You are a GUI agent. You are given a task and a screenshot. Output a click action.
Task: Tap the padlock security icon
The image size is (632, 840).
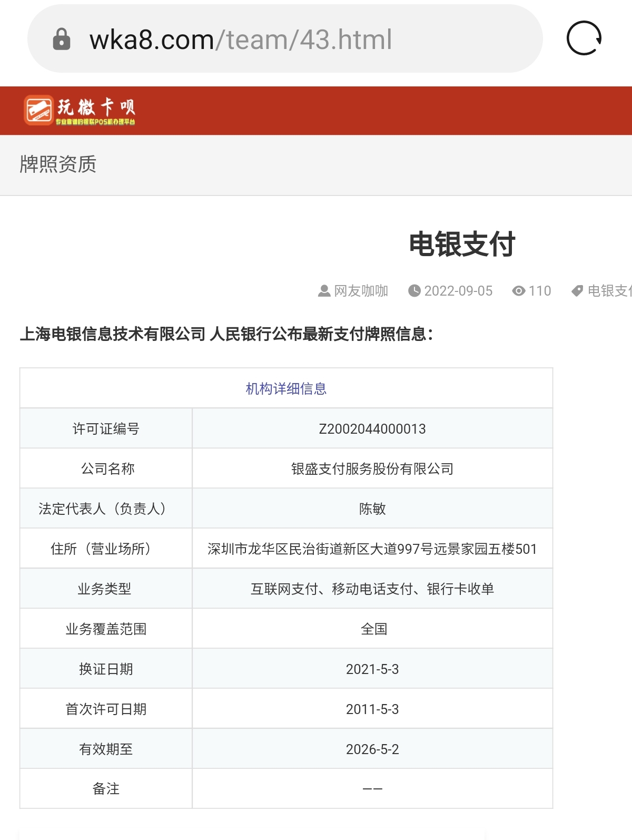coord(62,40)
